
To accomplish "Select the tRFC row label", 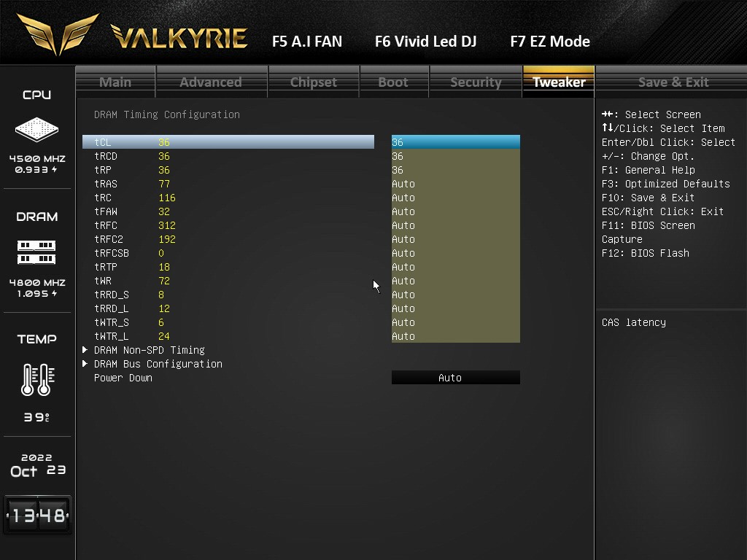I will [106, 225].
